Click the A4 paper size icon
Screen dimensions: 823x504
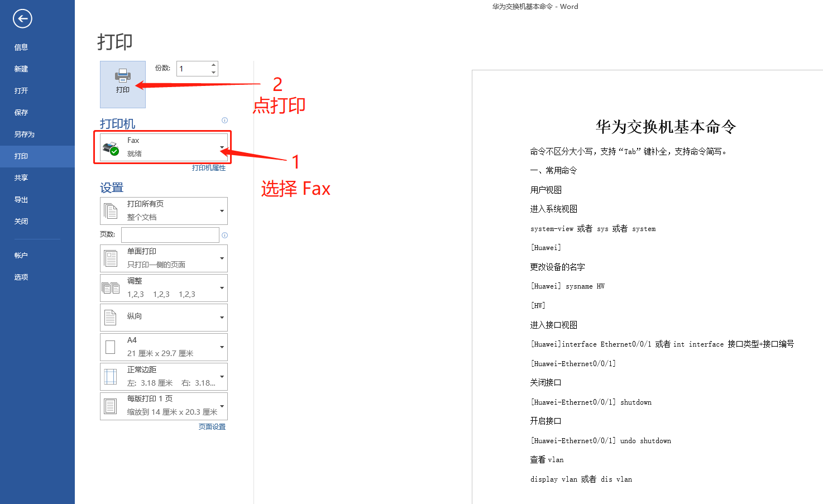(111, 346)
